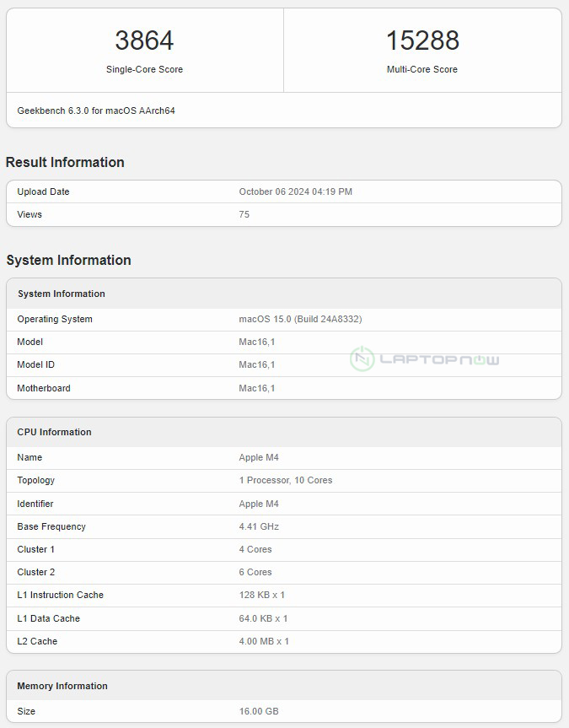
Task: Select the Apple M4 name value
Action: (x=259, y=457)
